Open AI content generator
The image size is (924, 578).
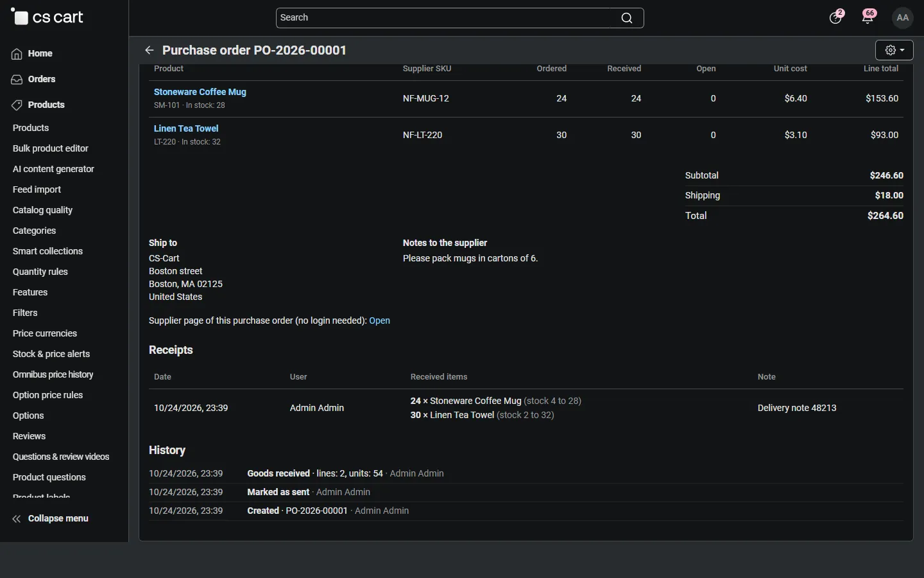[53, 169]
